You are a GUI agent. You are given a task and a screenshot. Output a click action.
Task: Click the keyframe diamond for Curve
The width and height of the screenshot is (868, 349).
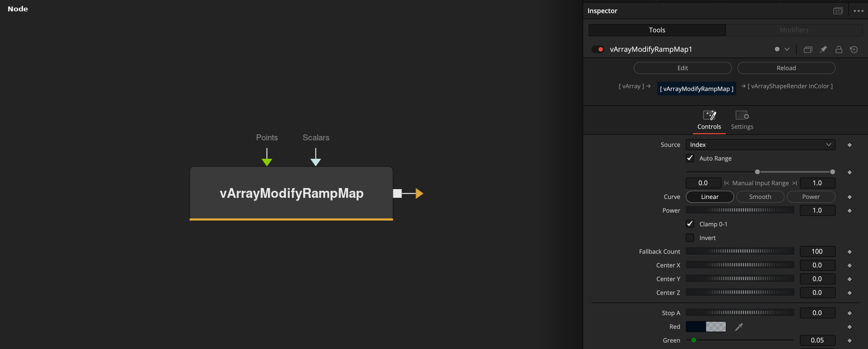pyautogui.click(x=850, y=197)
